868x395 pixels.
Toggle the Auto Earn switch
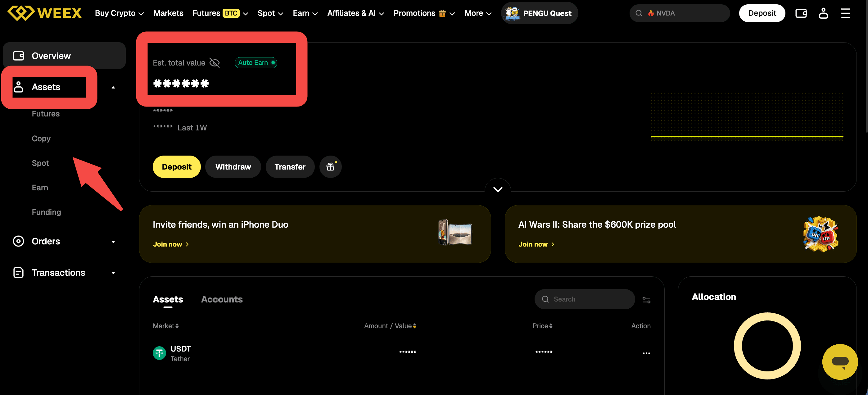256,63
